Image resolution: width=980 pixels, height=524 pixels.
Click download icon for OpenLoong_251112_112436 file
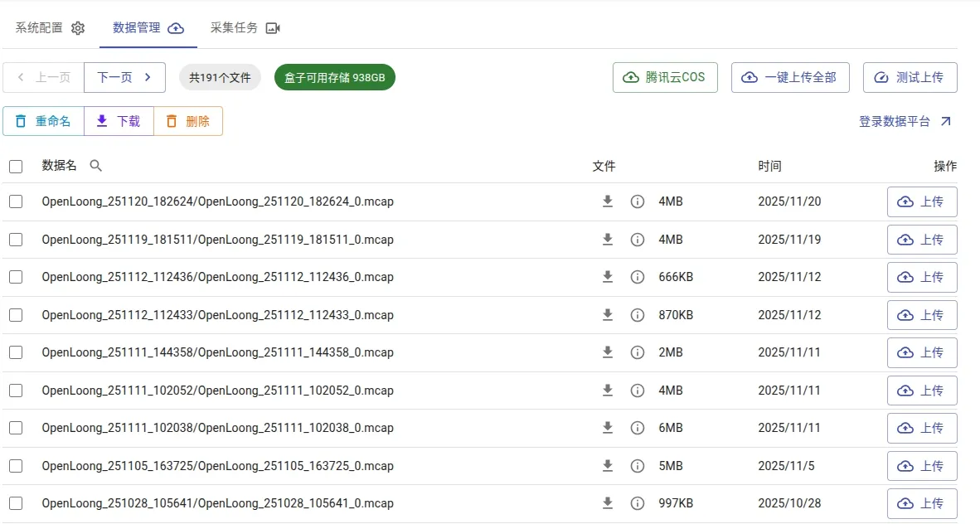click(608, 277)
